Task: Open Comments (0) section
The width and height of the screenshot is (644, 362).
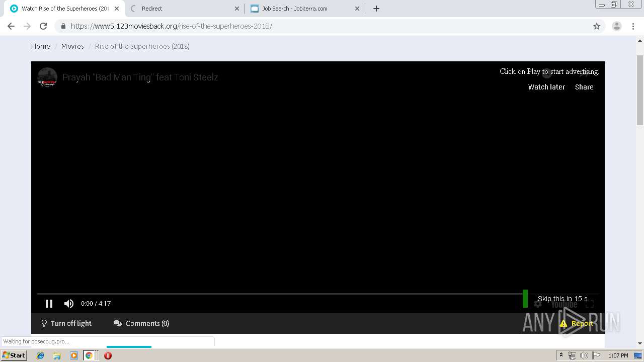Action: 141,323
